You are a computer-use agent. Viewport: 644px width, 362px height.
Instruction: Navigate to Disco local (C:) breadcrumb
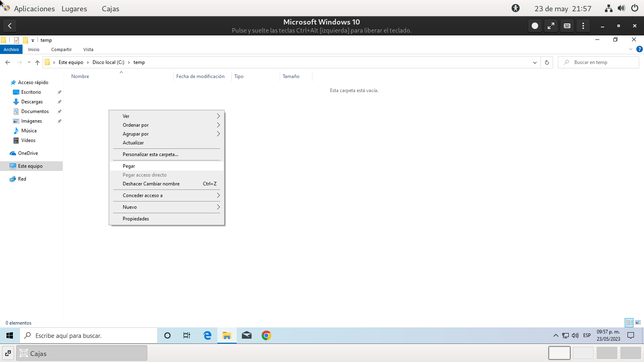point(108,62)
